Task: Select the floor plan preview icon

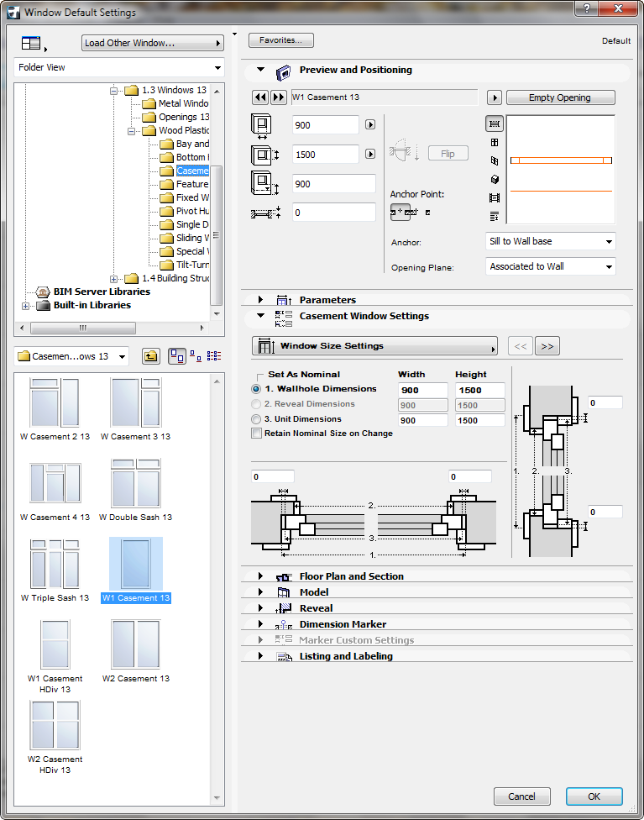Action: (x=495, y=124)
